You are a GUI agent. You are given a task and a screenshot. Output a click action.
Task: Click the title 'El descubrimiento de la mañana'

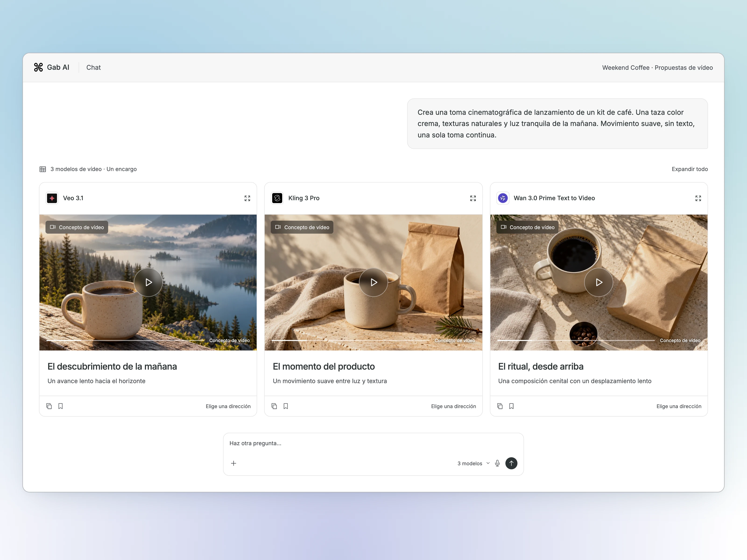pyautogui.click(x=112, y=367)
